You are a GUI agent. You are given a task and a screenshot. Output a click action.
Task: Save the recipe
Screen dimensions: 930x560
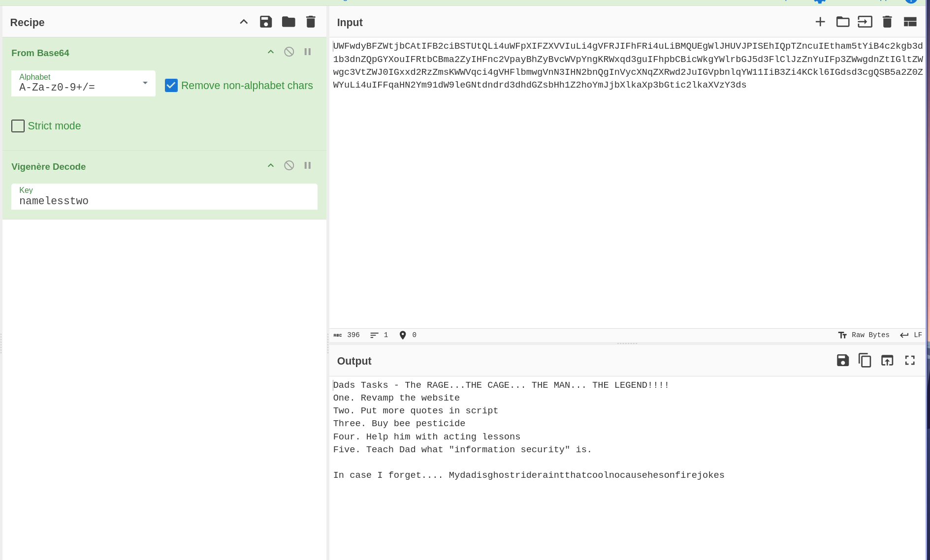266,22
